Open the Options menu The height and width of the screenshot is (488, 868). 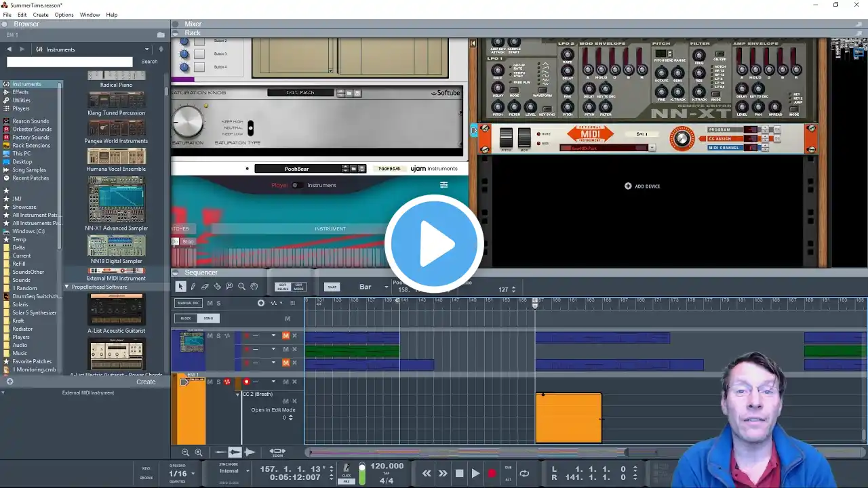click(x=64, y=15)
